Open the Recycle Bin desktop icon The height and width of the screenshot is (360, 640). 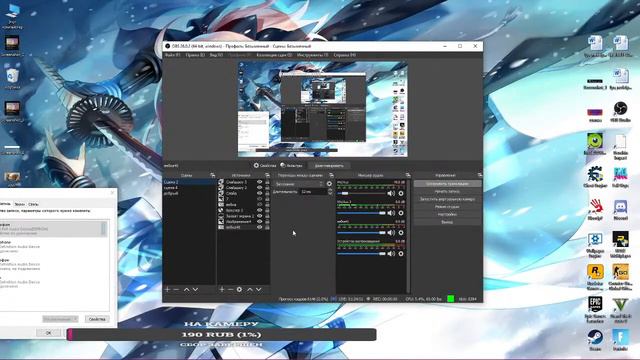pos(12,79)
